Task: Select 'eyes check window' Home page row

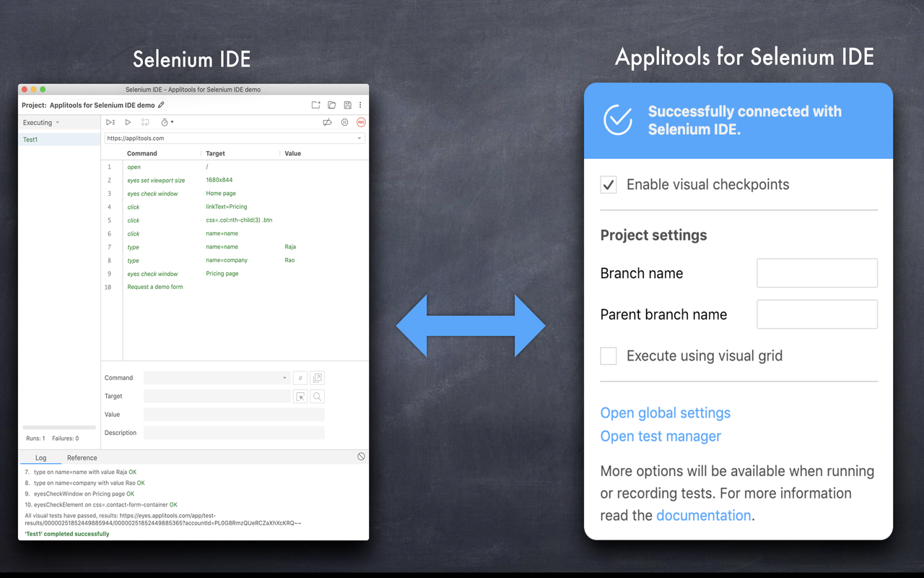Action: pyautogui.click(x=235, y=194)
